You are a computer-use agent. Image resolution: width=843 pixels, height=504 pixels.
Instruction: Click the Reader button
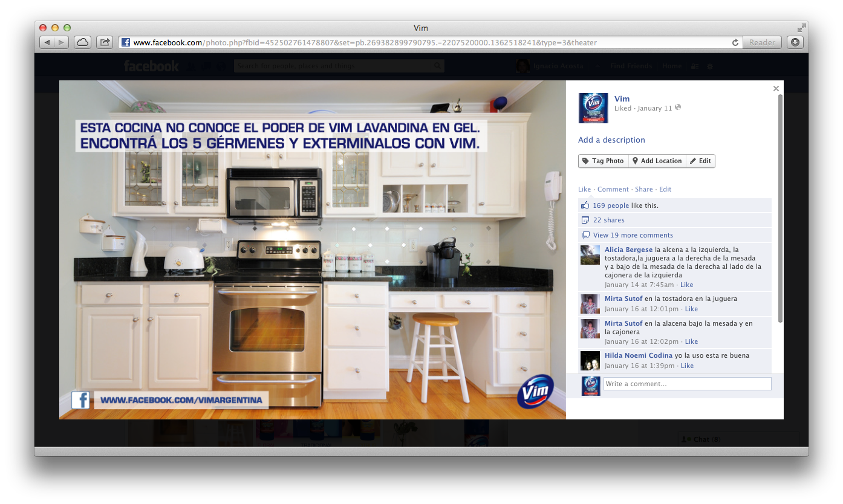[762, 42]
